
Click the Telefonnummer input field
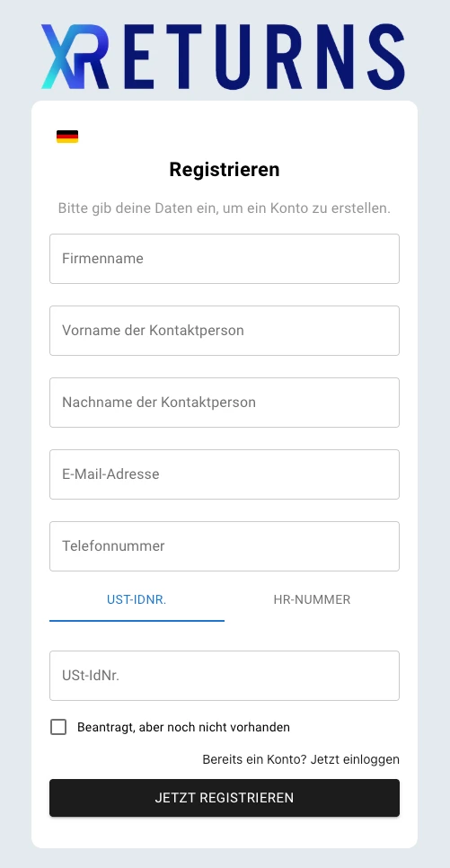tap(225, 546)
